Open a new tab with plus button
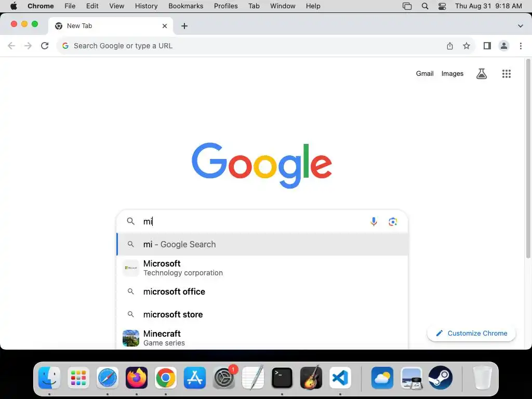The image size is (532, 399). pos(184,26)
